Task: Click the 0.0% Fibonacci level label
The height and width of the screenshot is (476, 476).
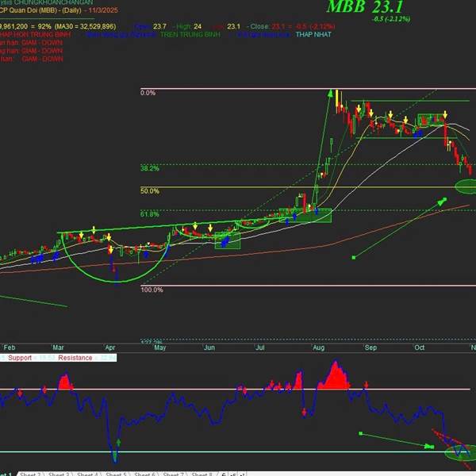Action: tap(148, 93)
